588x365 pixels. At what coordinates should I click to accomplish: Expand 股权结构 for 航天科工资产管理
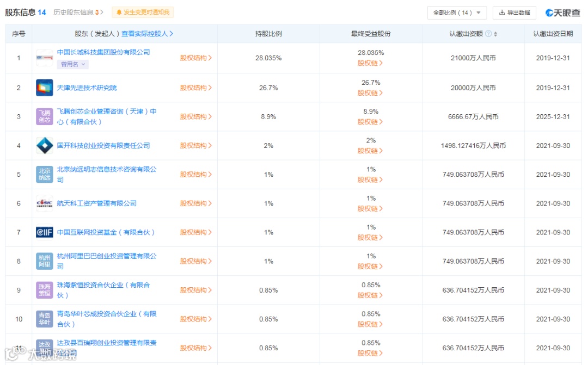[x=196, y=203]
